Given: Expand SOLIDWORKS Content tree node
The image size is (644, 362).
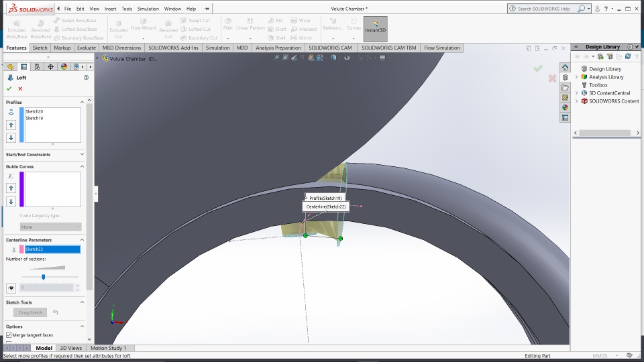Looking at the screenshot, I should (x=577, y=101).
